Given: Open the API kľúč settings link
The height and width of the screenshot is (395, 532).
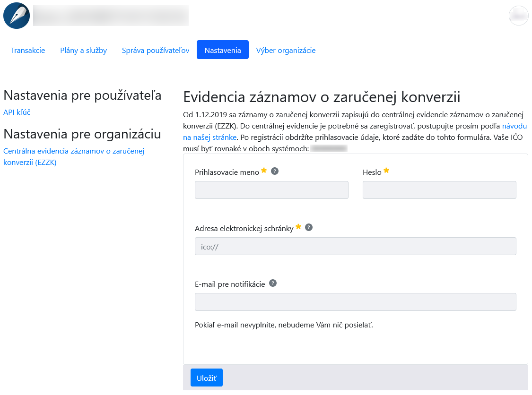Looking at the screenshot, I should [17, 112].
